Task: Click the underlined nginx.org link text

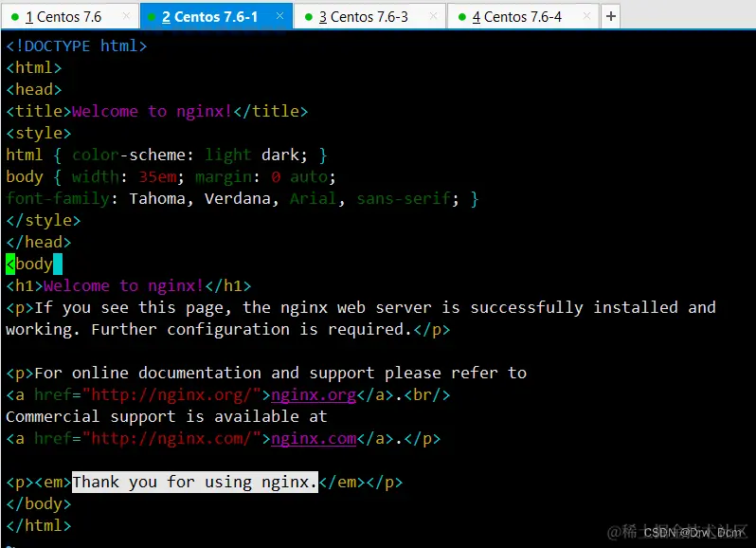Action: click(x=314, y=395)
